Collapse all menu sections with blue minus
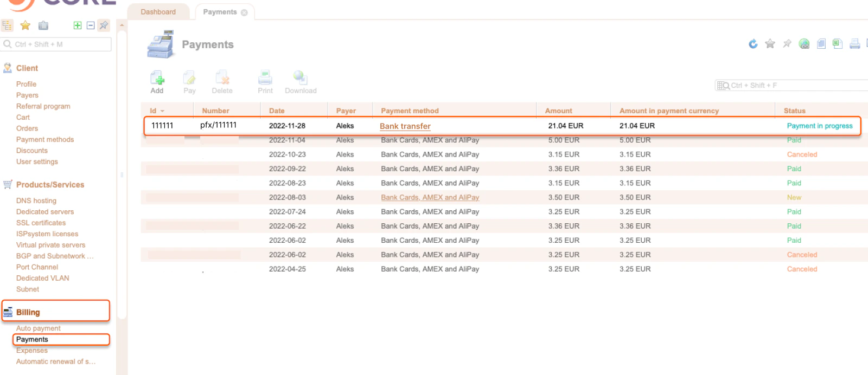This screenshot has height=375, width=868. 91,25
